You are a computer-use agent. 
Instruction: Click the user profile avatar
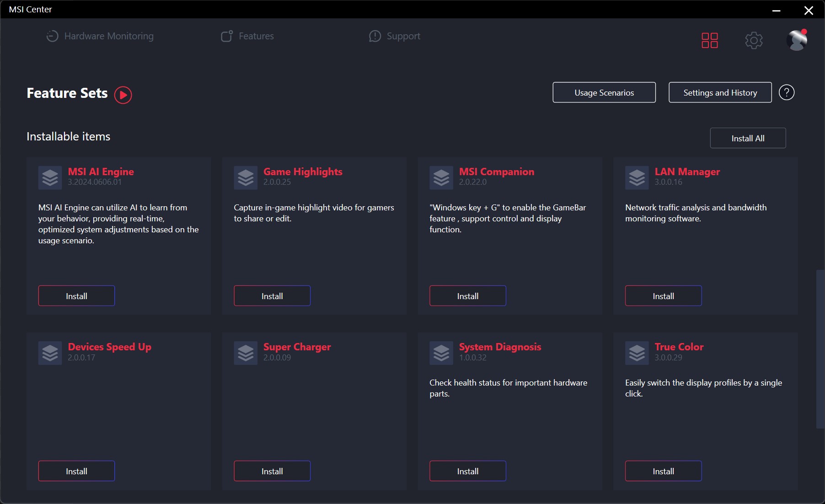point(797,40)
